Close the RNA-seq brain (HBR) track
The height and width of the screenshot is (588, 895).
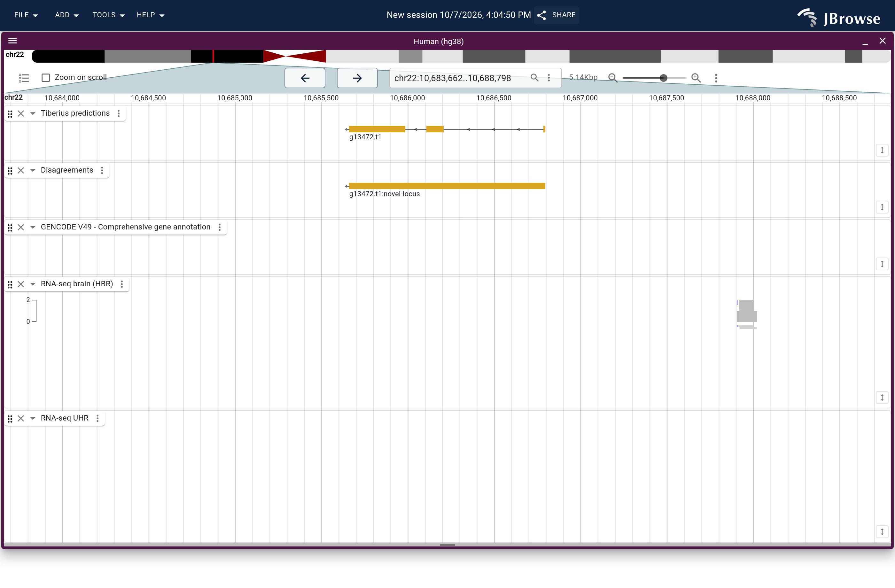pos(21,284)
